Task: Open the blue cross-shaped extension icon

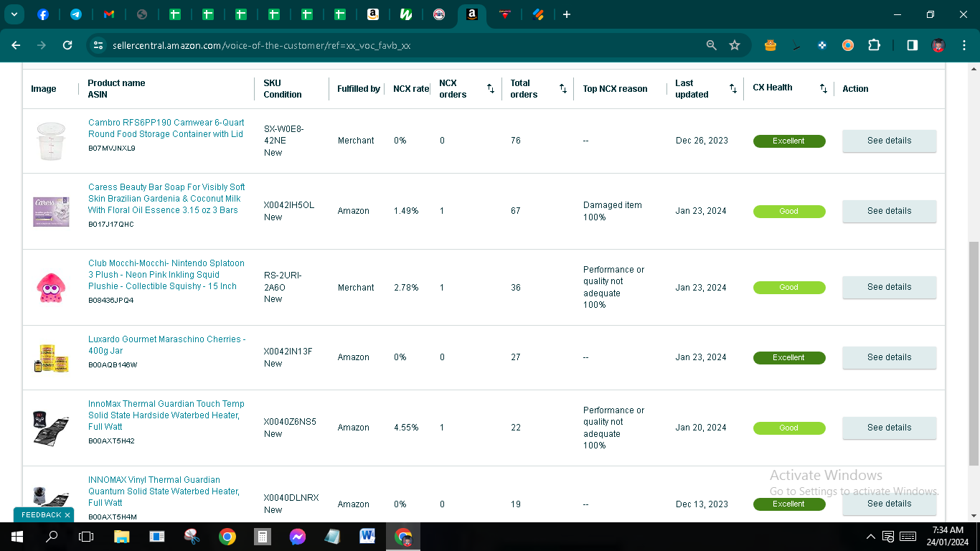Action: click(x=822, y=45)
